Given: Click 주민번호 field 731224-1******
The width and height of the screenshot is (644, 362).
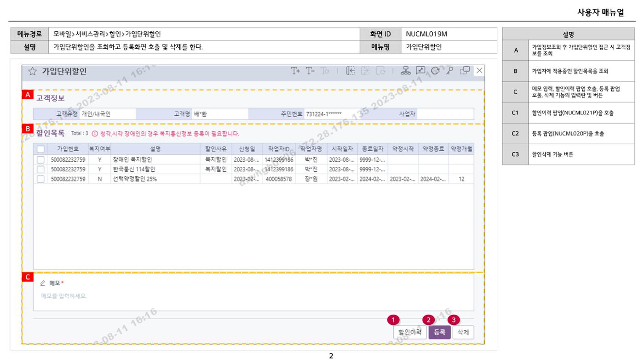Looking at the screenshot, I should [332, 114].
